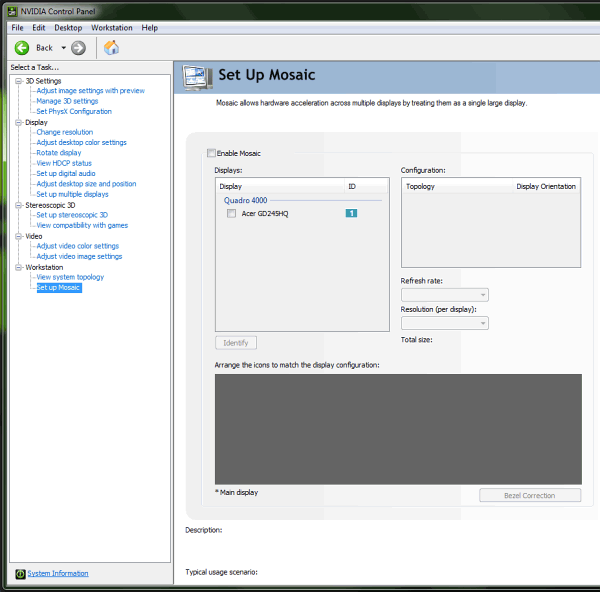Select Set up Mosaic in task tree
The width and height of the screenshot is (600, 592).
coord(59,287)
